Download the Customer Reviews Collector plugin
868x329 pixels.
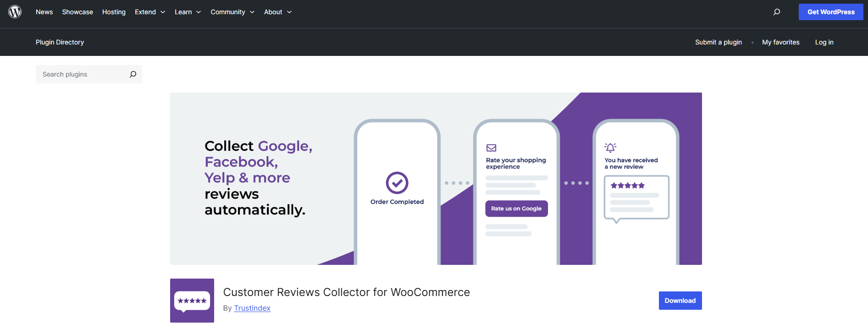[x=680, y=301]
